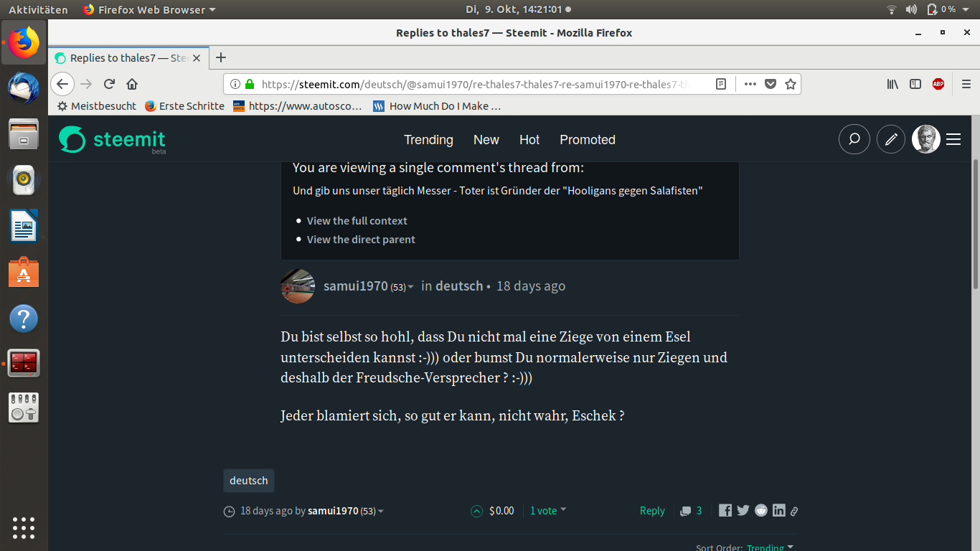The height and width of the screenshot is (551, 980).
Task: Launch Thunderbird from the dock
Action: [x=24, y=88]
